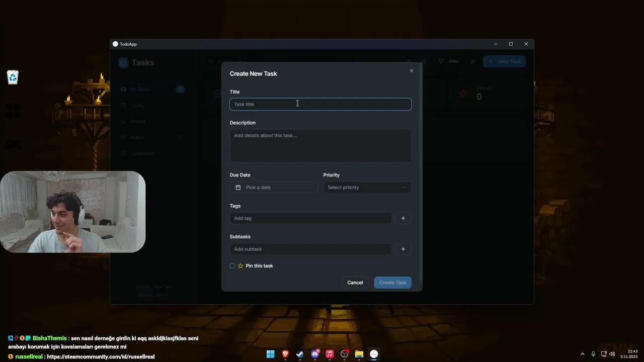
Task: Maximize the TodoApp window
Action: coord(511,44)
